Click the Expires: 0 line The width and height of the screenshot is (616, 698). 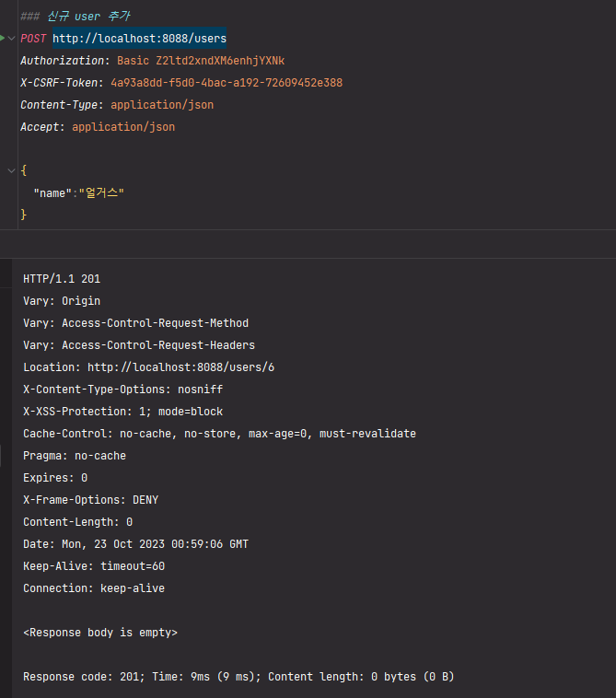pyautogui.click(x=55, y=478)
